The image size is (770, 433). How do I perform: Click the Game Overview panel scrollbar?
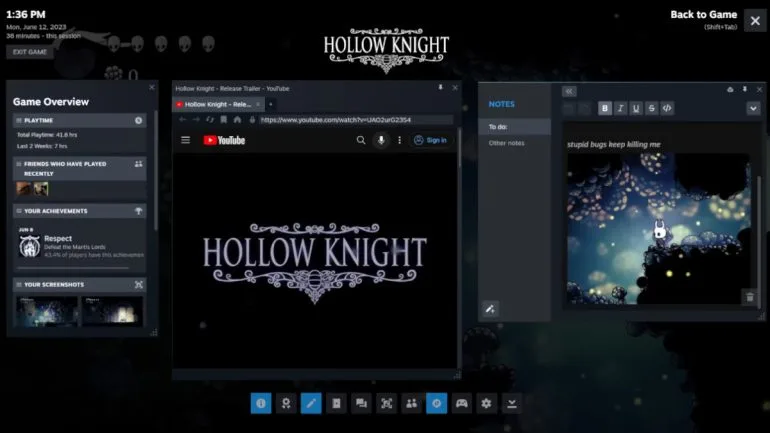156,169
